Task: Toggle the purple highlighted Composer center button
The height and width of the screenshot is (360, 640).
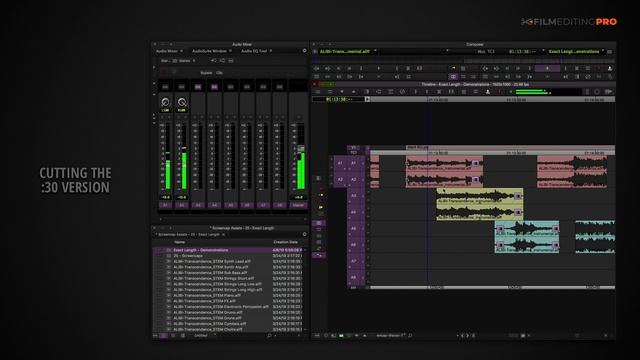Action: pos(453,76)
